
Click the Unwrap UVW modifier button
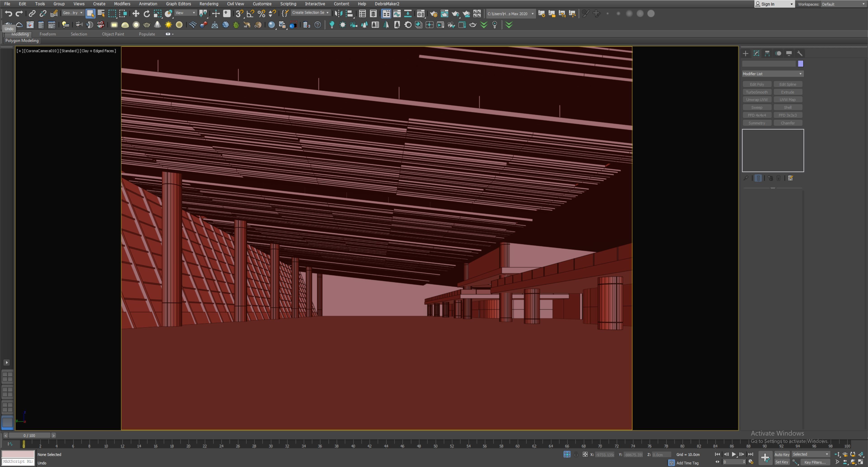pyautogui.click(x=757, y=100)
